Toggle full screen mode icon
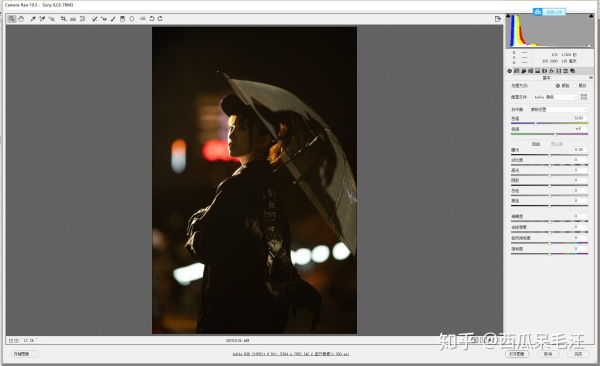 coord(498,19)
